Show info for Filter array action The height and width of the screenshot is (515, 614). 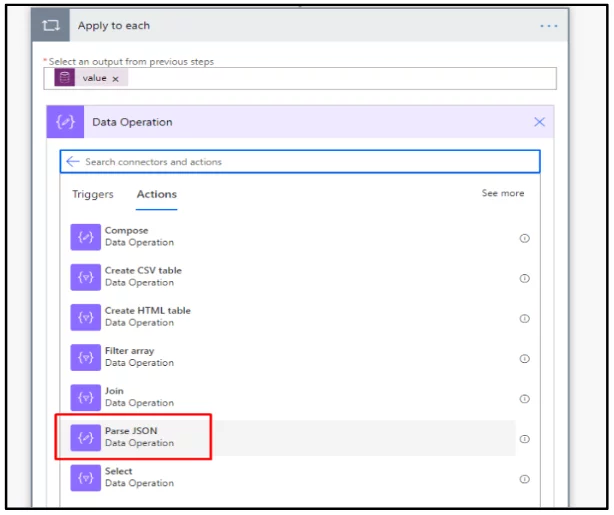(x=524, y=358)
